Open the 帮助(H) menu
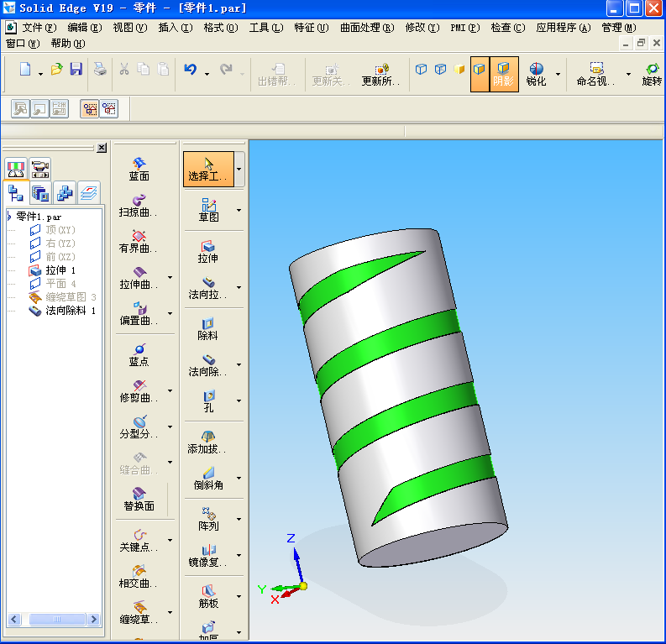 pos(68,44)
